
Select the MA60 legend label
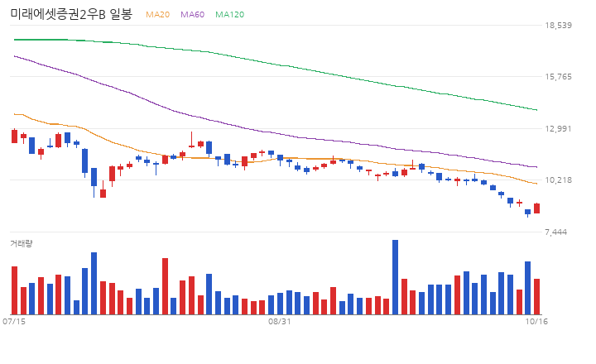192,14
